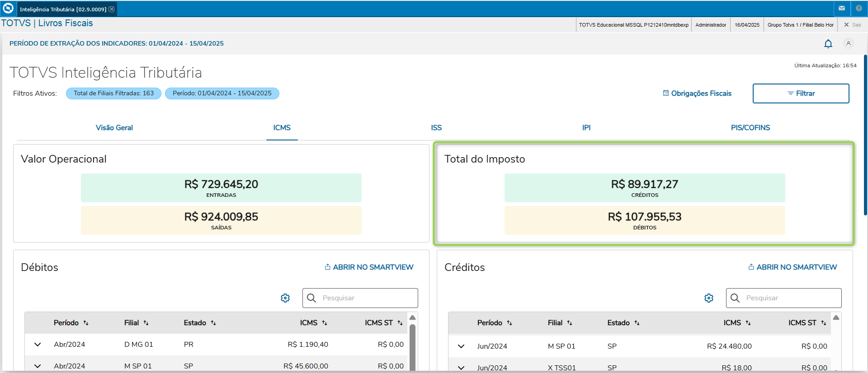Sort the Débitos table by Período

tap(86, 323)
